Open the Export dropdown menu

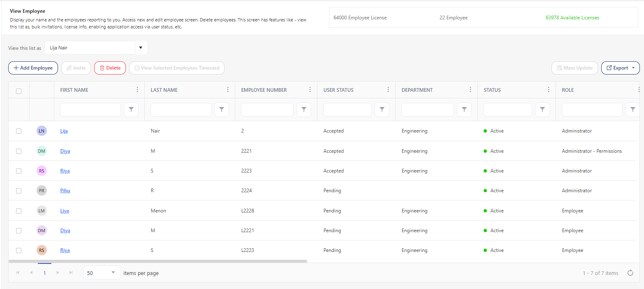(620, 68)
